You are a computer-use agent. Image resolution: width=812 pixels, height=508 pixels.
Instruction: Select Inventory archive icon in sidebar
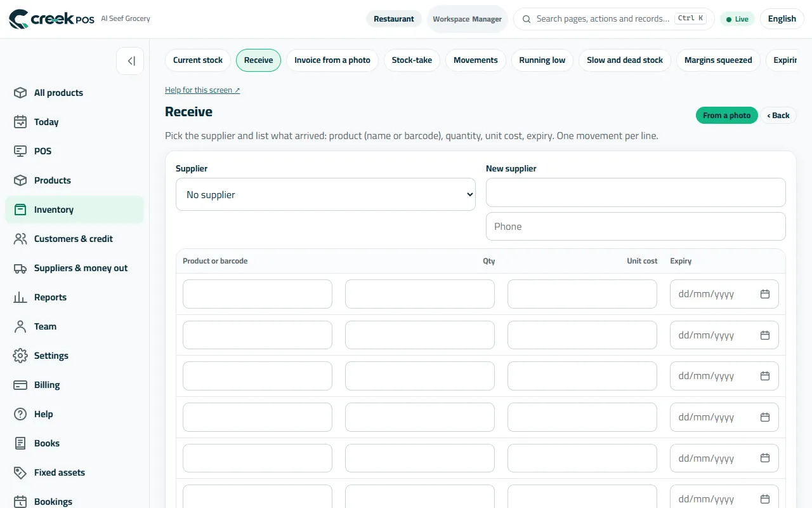(20, 210)
